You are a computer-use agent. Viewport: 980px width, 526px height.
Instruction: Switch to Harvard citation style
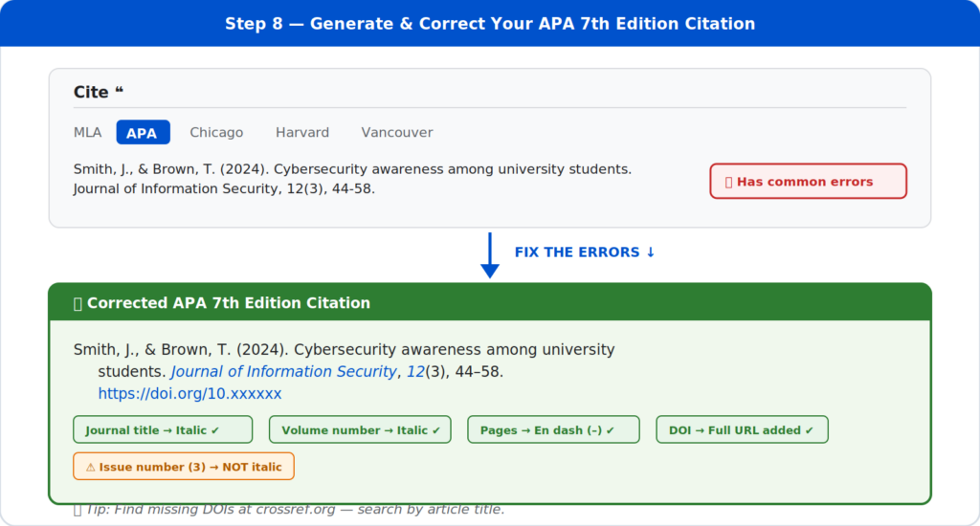pos(302,132)
